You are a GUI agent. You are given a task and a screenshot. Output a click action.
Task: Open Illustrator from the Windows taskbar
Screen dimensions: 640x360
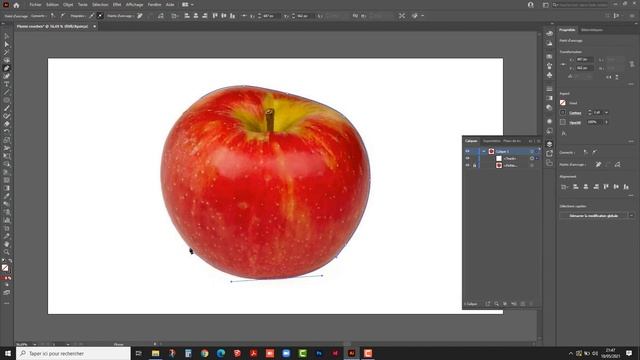(x=351, y=353)
